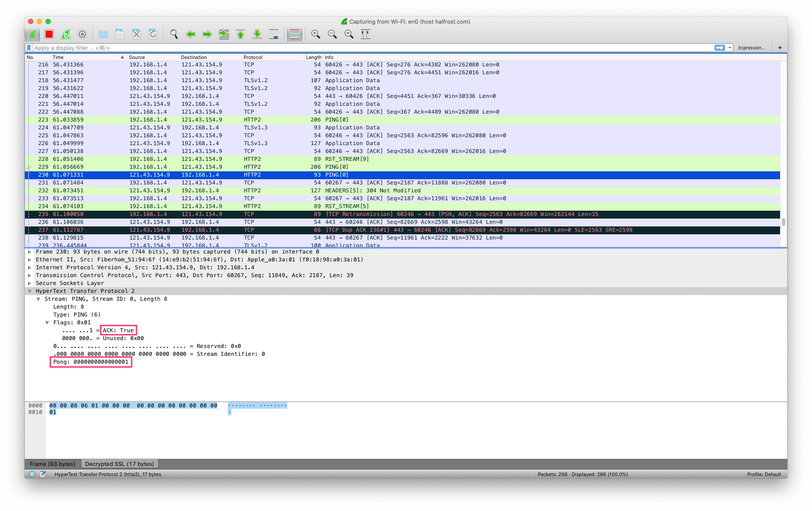Image resolution: width=812 pixels, height=511 pixels.
Task: Jump to the last packet
Action: 257,34
